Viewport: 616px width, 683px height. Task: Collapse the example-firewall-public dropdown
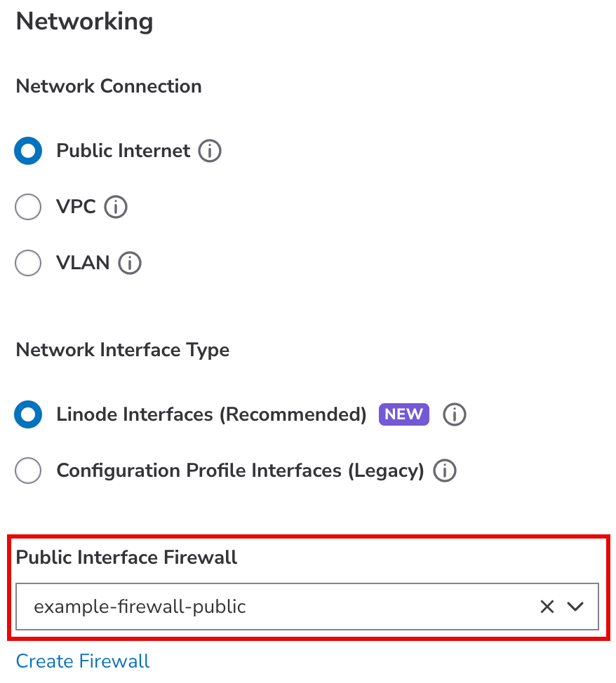pos(575,607)
